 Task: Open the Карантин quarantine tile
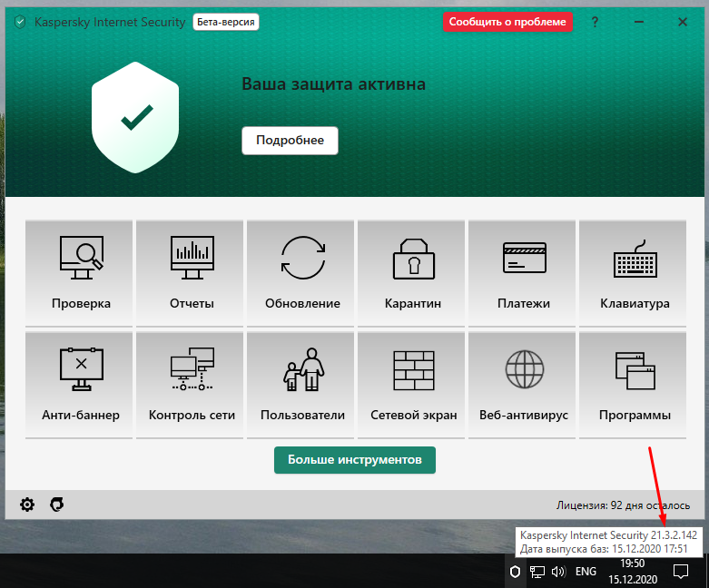coord(411,272)
